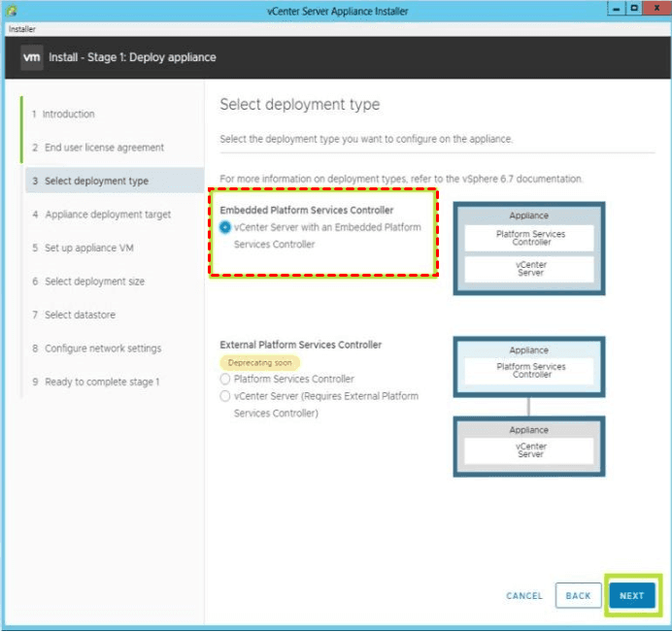Click the vm logo in header
This screenshot has width=672, height=632.
pyautogui.click(x=32, y=57)
